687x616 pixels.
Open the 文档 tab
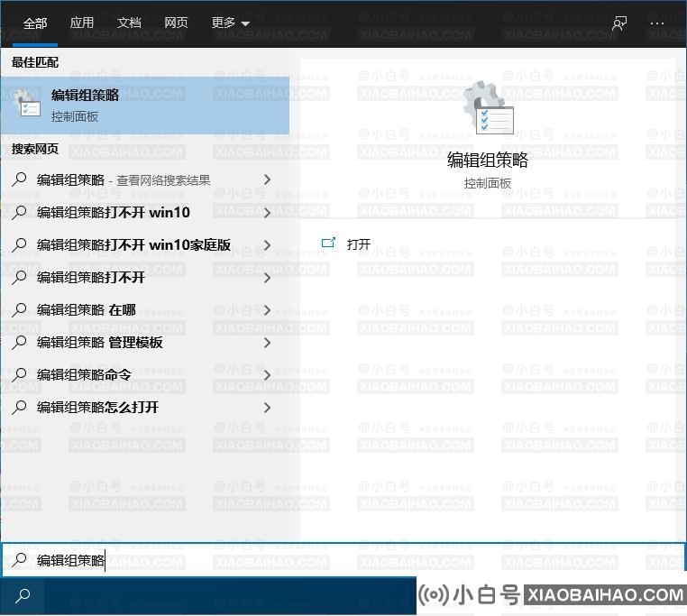point(129,23)
